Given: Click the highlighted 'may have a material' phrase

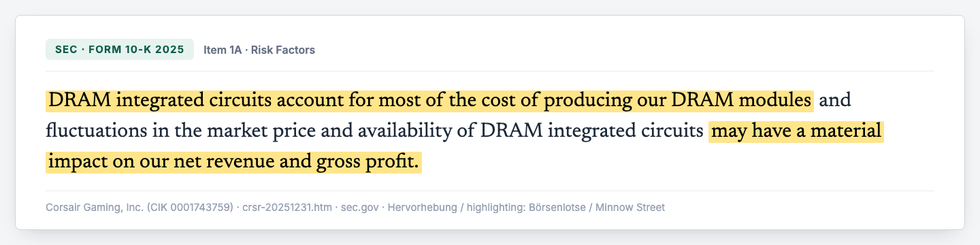Looking at the screenshot, I should point(796,131).
